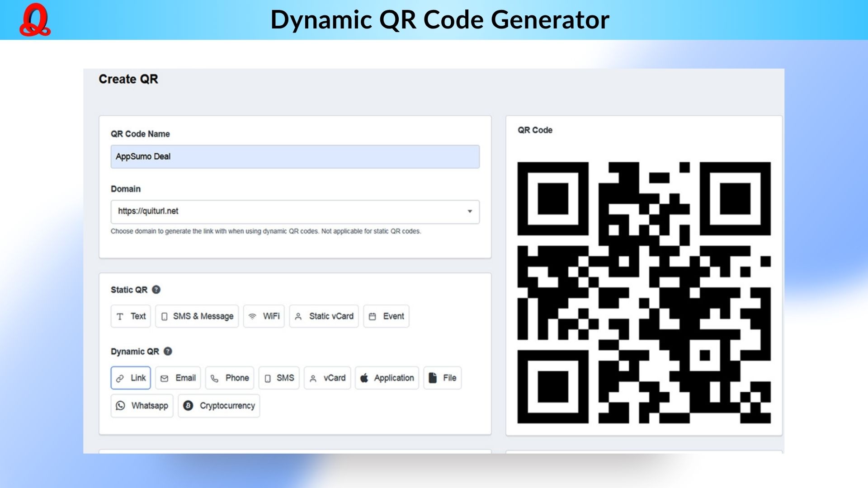Select Link dynamic QR type
The width and height of the screenshot is (868, 488).
(131, 378)
